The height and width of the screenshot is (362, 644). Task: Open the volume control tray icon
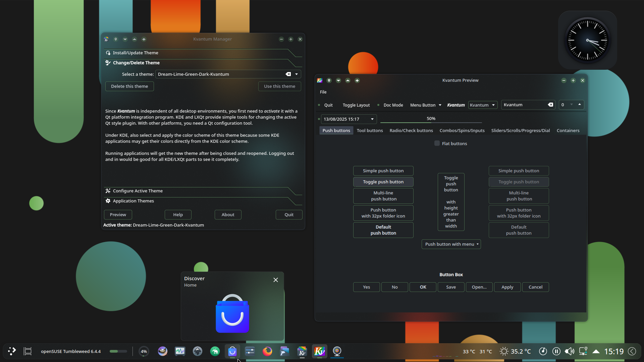pyautogui.click(x=570, y=351)
